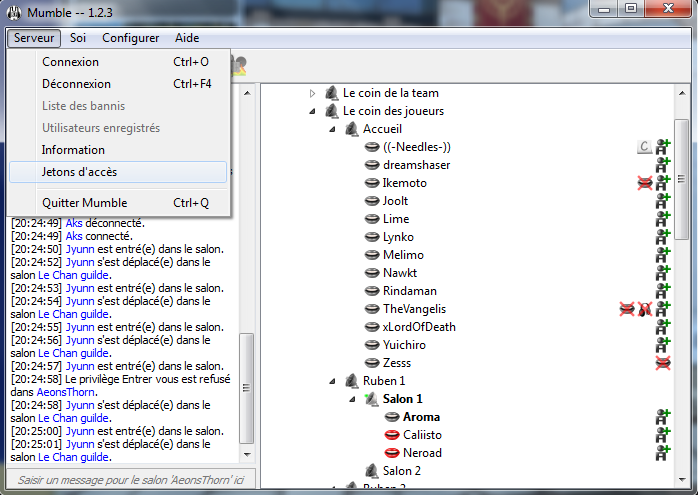This screenshot has width=698, height=495.
Task: Choose Déconnexion from the Serveur menu
Action: (x=118, y=84)
